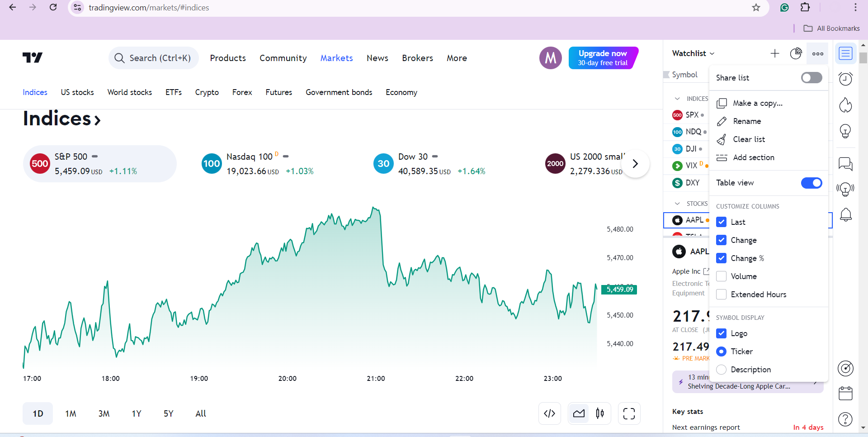This screenshot has height=437, width=868.
Task: Click the SPX 500 logo in watchlist
Action: tap(677, 115)
